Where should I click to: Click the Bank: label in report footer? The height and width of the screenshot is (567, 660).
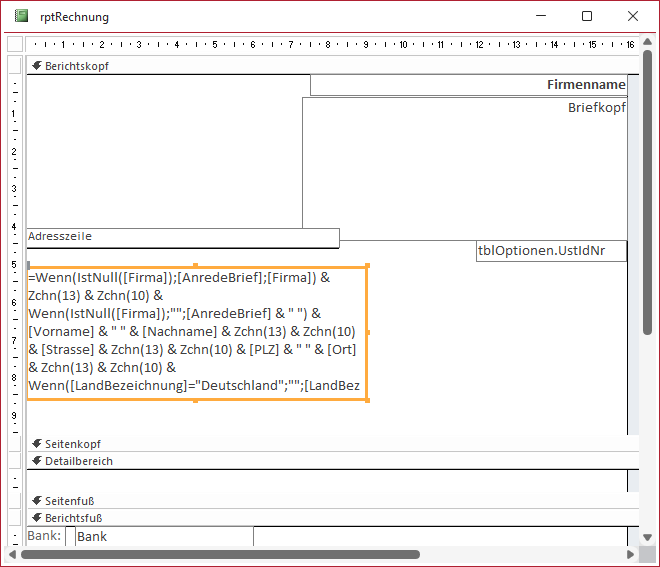click(44, 537)
